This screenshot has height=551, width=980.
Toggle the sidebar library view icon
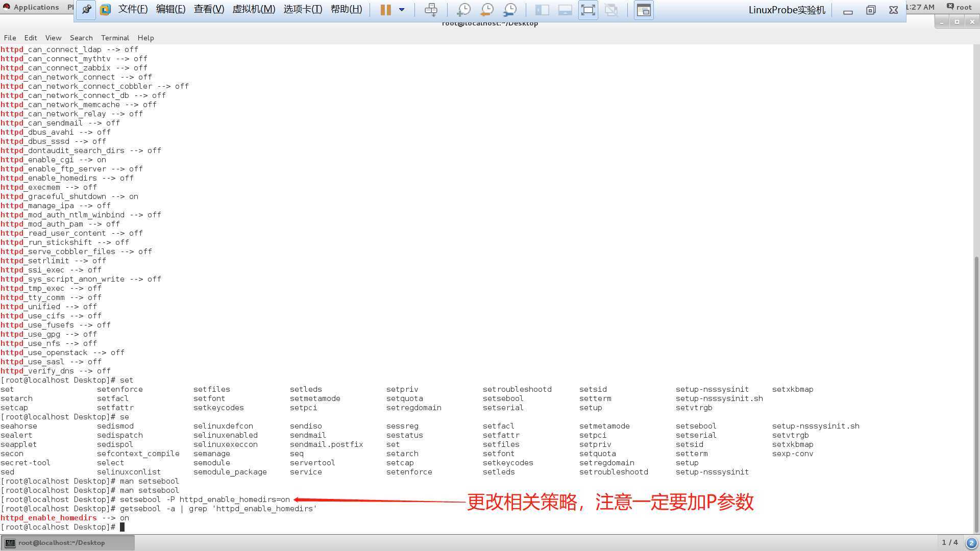(542, 10)
